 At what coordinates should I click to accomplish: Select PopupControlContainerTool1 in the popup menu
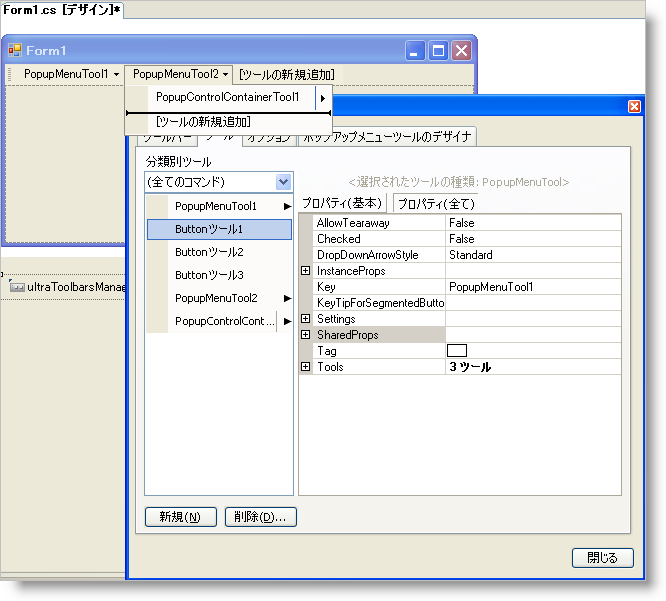point(227,97)
